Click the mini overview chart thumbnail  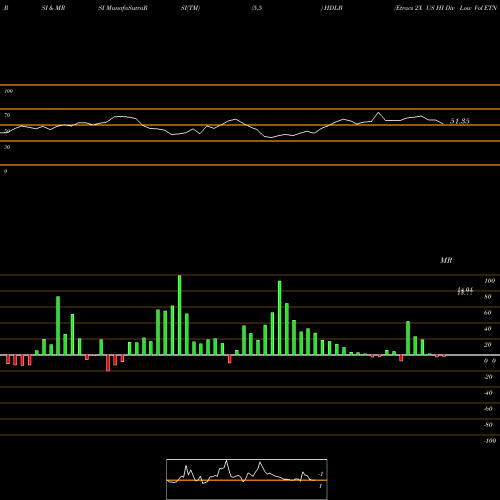coord(247,479)
